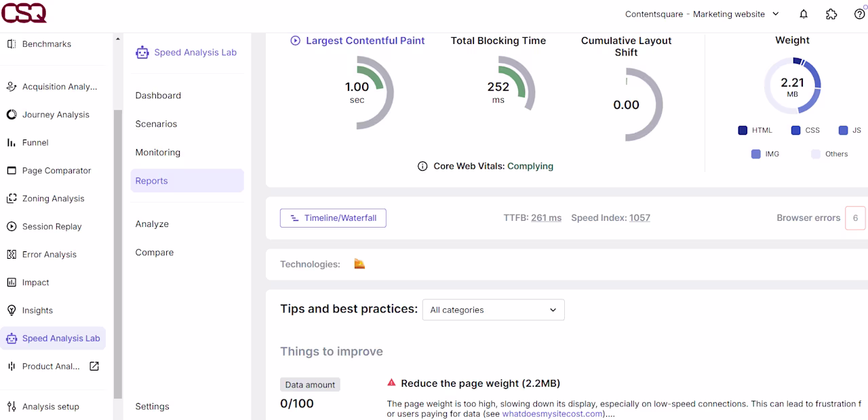
Task: Click the technology icon next to Technologies
Action: [x=359, y=264]
